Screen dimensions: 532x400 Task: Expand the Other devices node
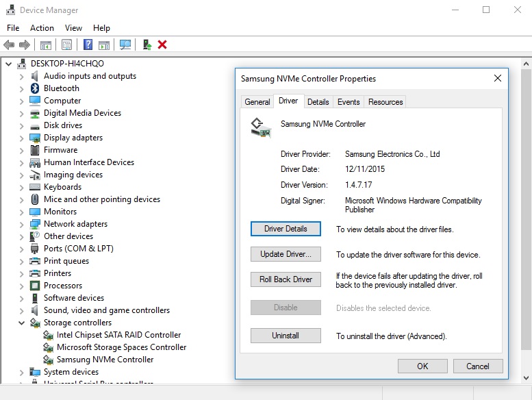pyautogui.click(x=22, y=237)
